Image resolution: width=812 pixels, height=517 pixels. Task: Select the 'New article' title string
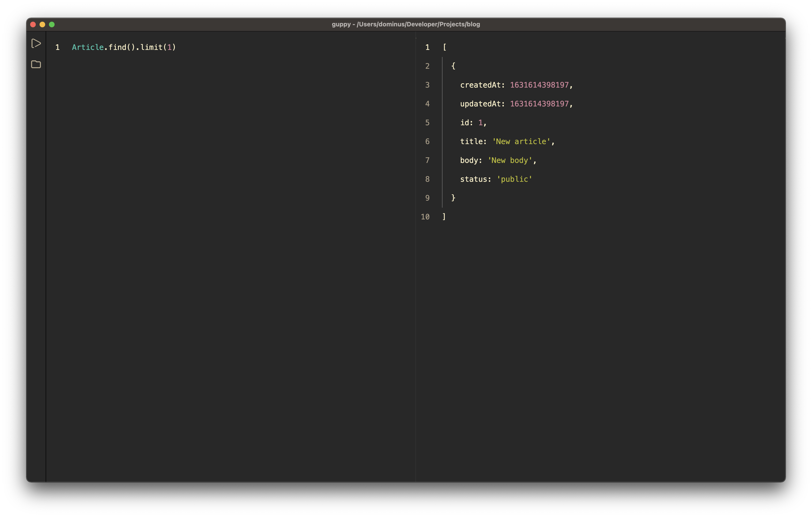tap(521, 142)
